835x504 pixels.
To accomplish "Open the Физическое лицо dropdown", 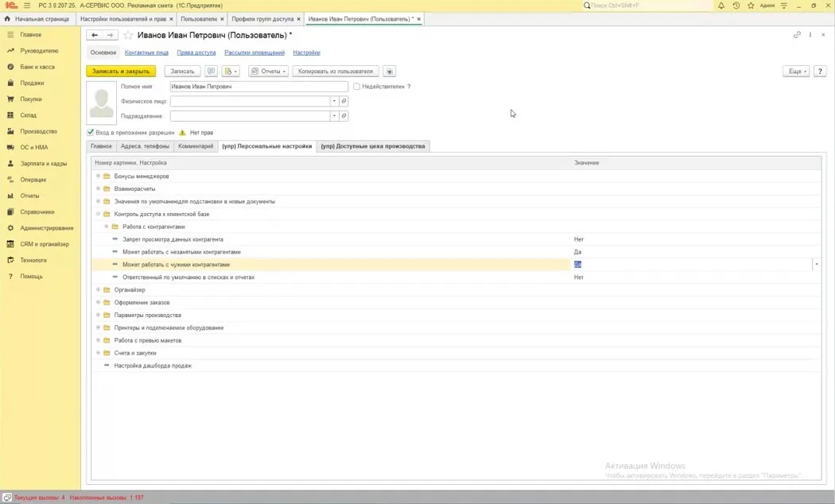I will pos(335,101).
